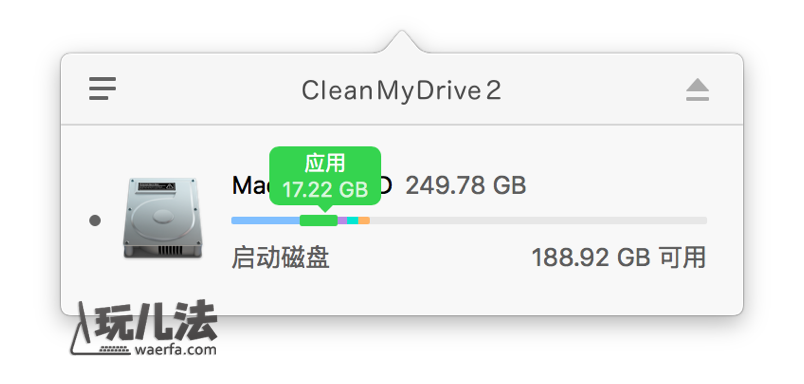Click the CleanMyDrive 2 title
Viewport: 804px width, 384px height.
(401, 91)
